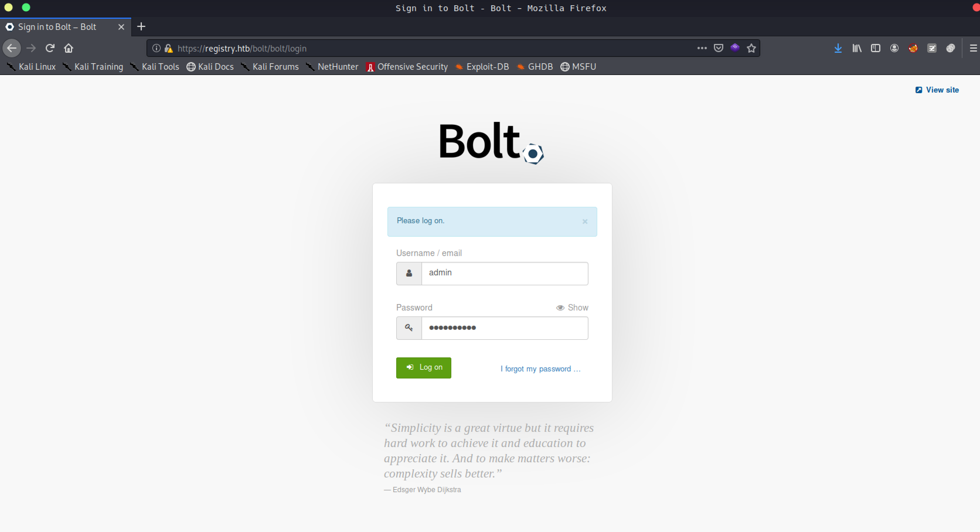980x532 pixels.
Task: Save page to Pocket icon
Action: point(718,48)
